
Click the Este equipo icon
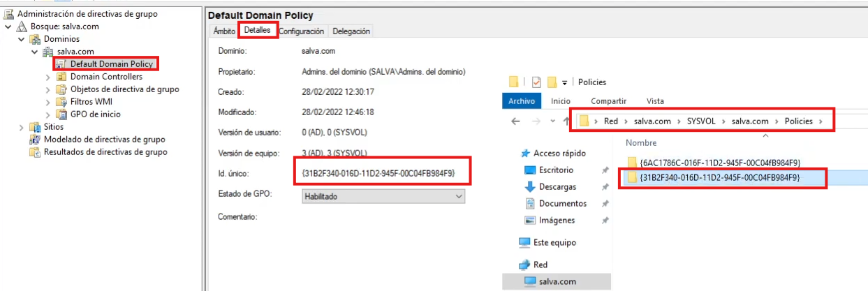pyautogui.click(x=524, y=243)
